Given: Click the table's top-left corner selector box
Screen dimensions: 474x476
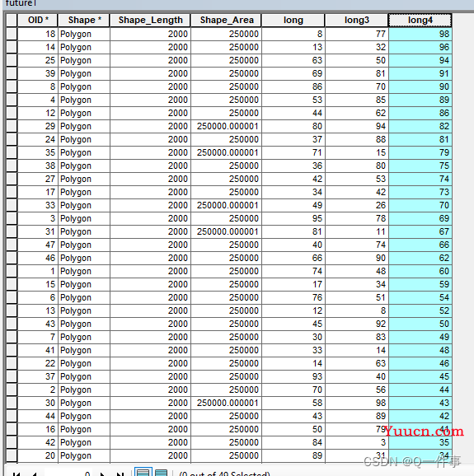Looking at the screenshot, I should (x=12, y=20).
